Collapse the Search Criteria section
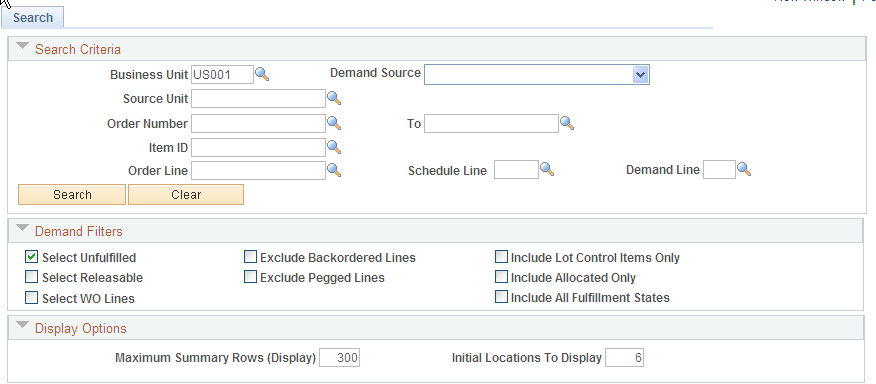The width and height of the screenshot is (876, 384). [x=22, y=46]
